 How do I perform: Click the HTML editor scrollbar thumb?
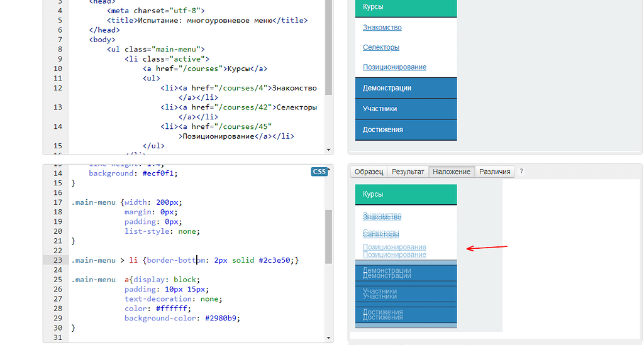(328, 47)
